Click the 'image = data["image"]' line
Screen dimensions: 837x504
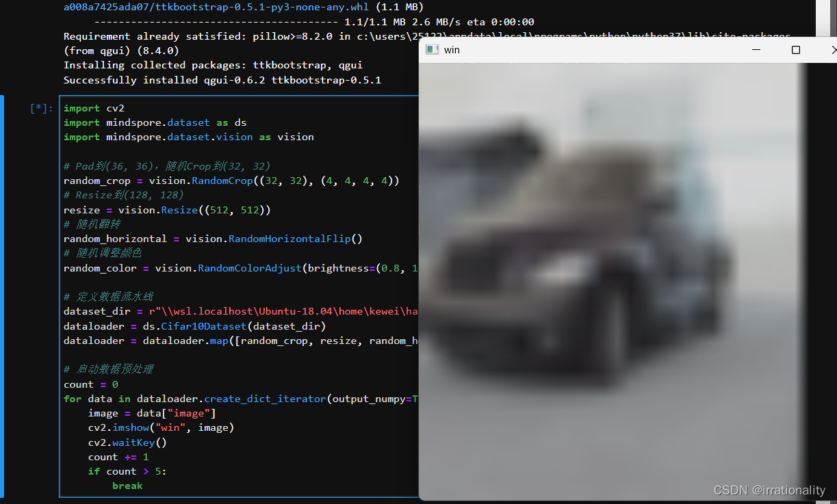coord(152,413)
